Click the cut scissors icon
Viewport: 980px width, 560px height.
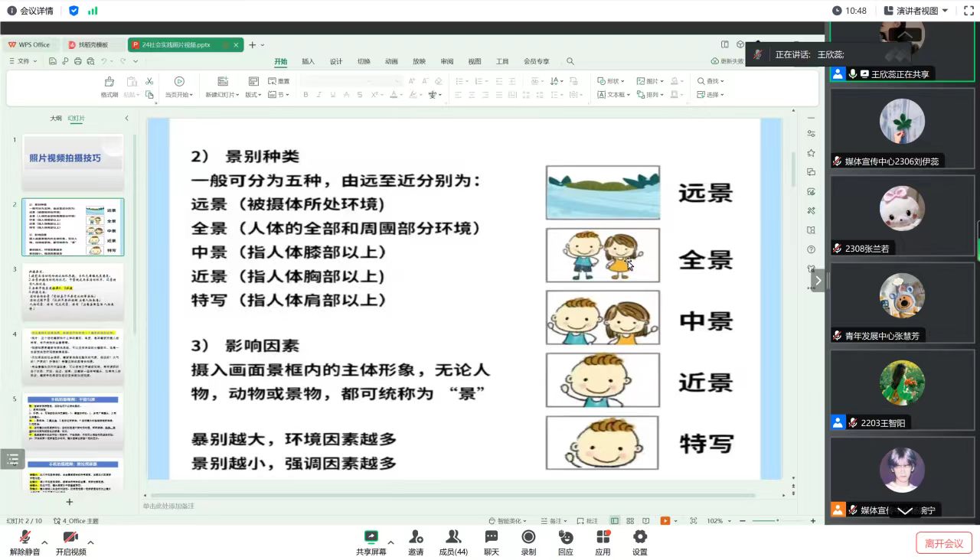point(149,81)
